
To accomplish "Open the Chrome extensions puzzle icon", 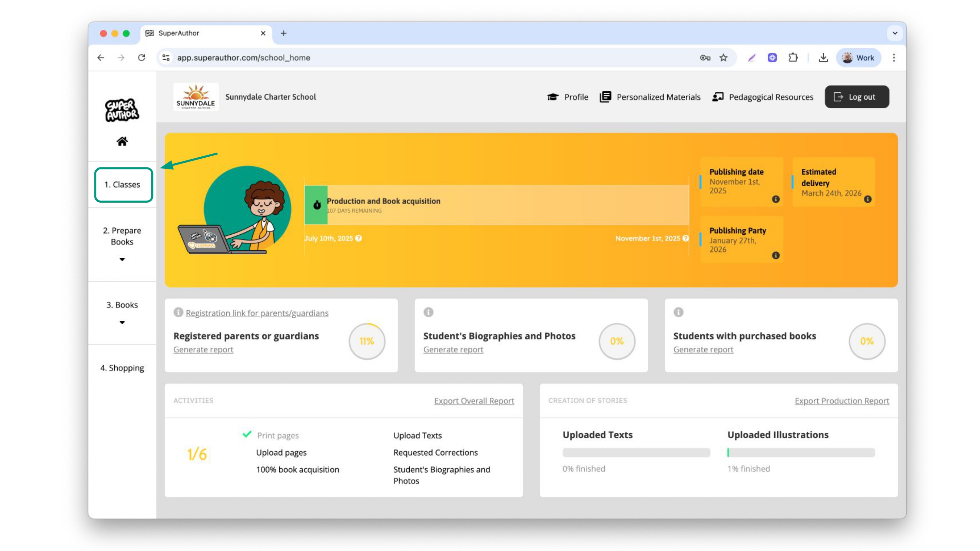I will click(793, 58).
